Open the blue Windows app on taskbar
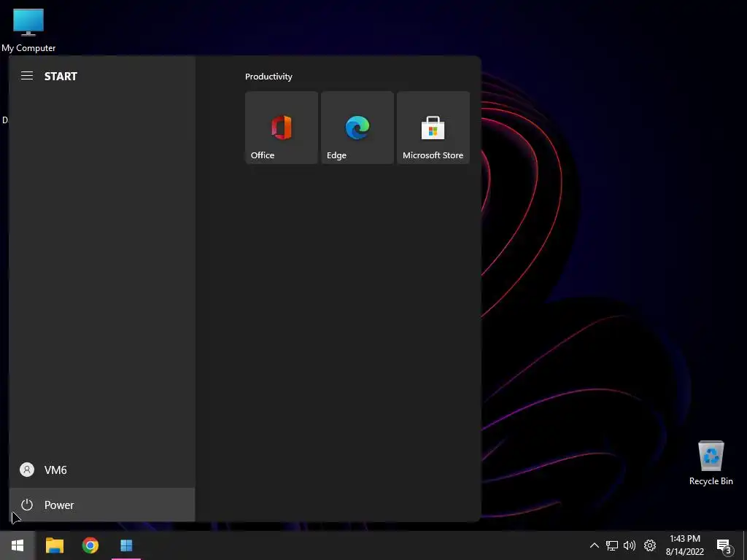 (126, 545)
